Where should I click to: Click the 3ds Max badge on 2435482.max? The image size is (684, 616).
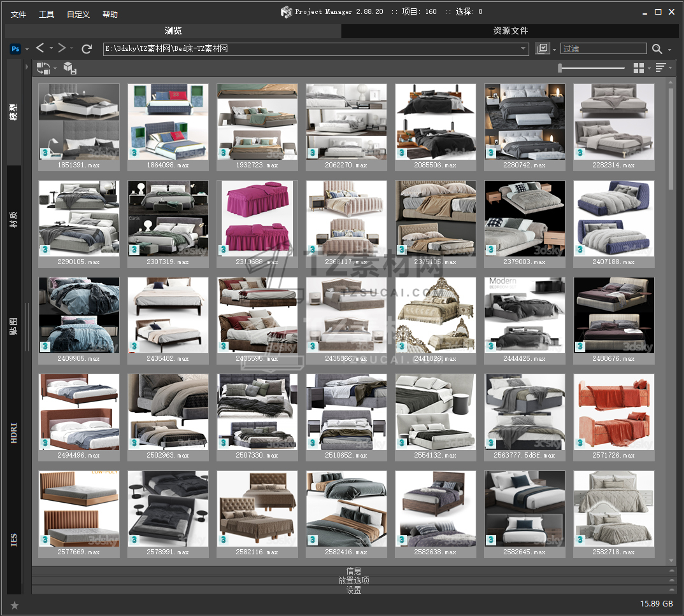[134, 347]
